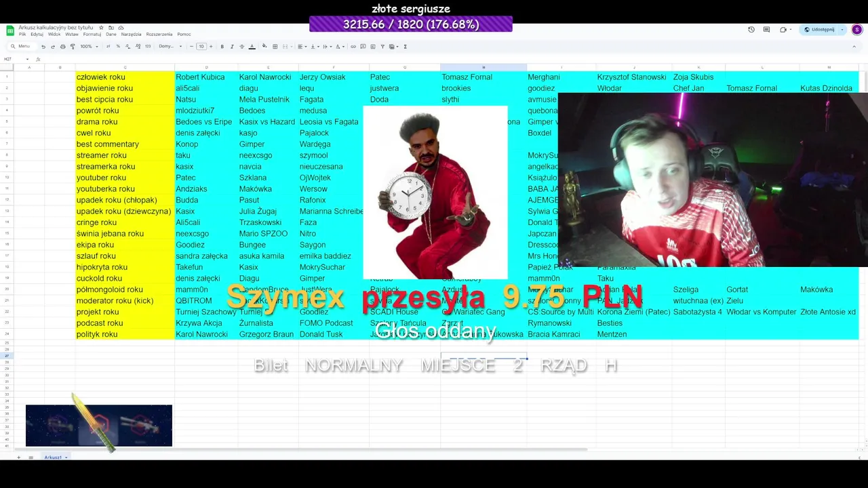Open the Formatuj menu
868x488 pixels.
pos(92,35)
